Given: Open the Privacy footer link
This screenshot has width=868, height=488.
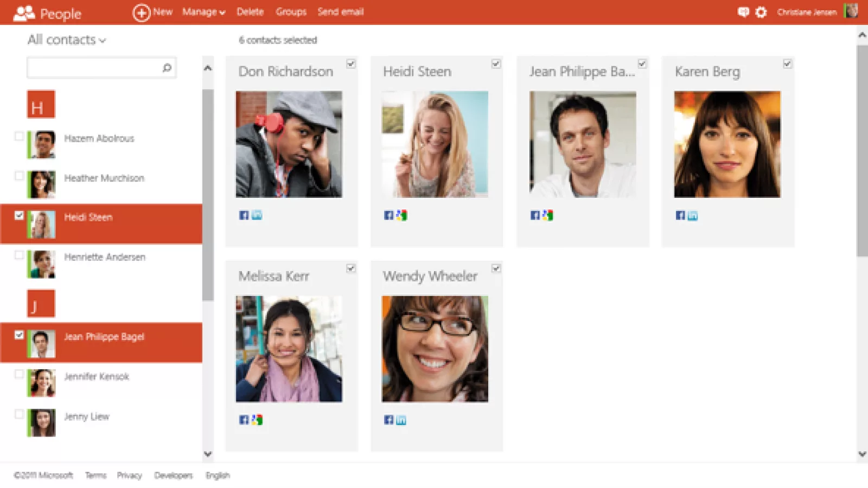Looking at the screenshot, I should 129,476.
